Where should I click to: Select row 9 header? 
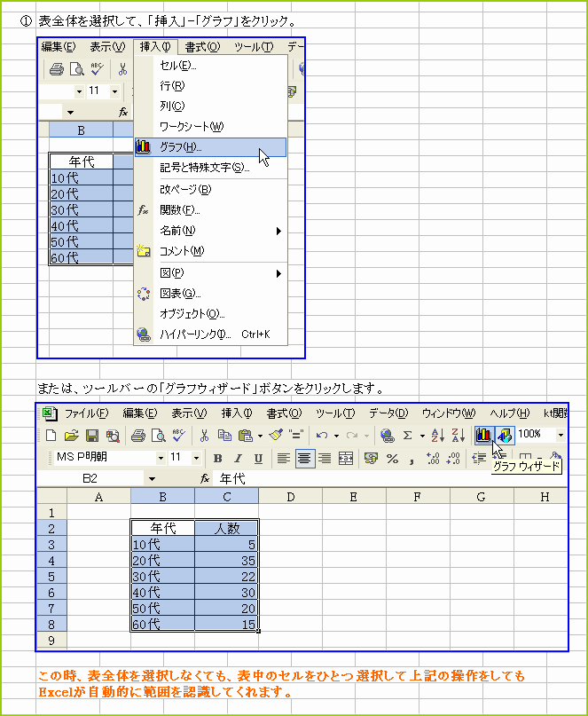(51, 641)
